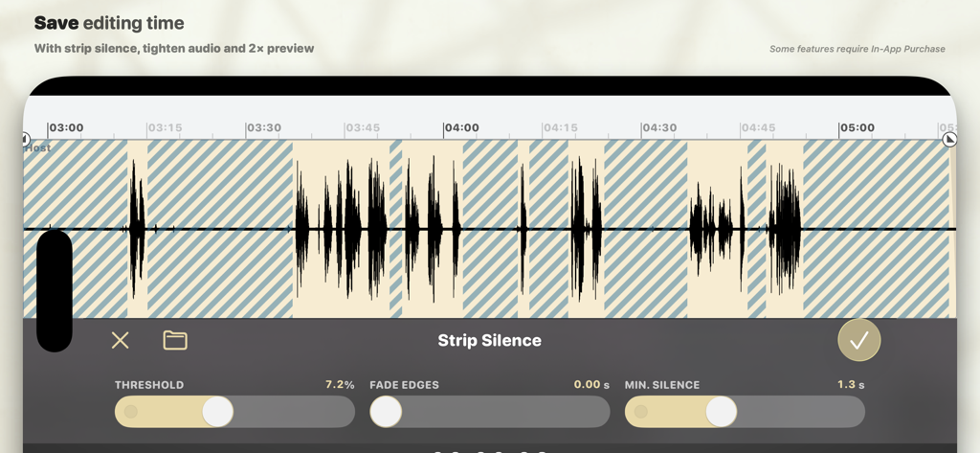Click the THRESHOLD label
980x453 pixels.
[x=149, y=385]
